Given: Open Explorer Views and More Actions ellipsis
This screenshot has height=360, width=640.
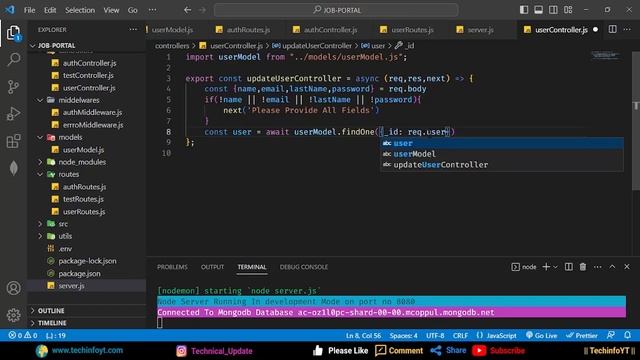Looking at the screenshot, I should (133, 29).
